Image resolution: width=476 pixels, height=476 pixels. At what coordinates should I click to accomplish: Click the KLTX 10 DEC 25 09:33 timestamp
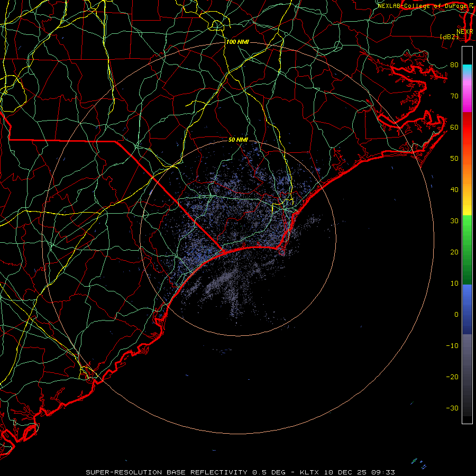(x=347, y=472)
